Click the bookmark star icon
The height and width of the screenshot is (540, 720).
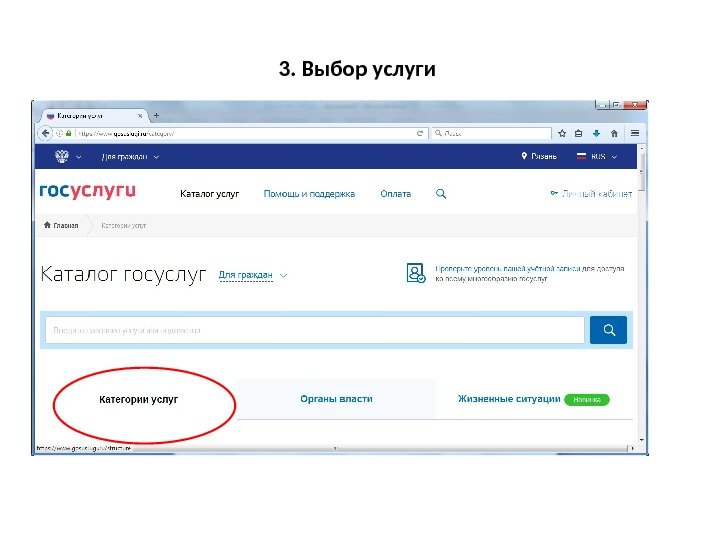tap(562, 133)
